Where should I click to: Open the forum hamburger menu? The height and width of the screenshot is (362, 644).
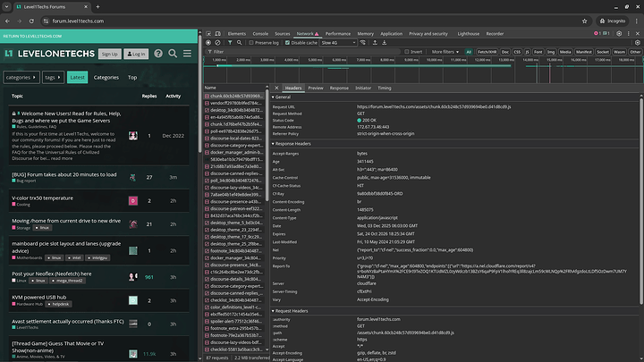pos(189,54)
